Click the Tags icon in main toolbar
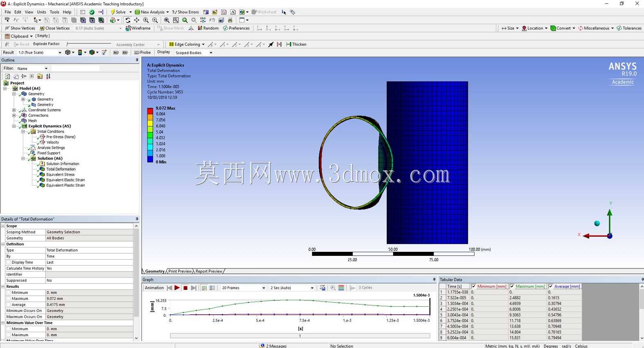This screenshot has width=644, height=348. click(x=293, y=12)
